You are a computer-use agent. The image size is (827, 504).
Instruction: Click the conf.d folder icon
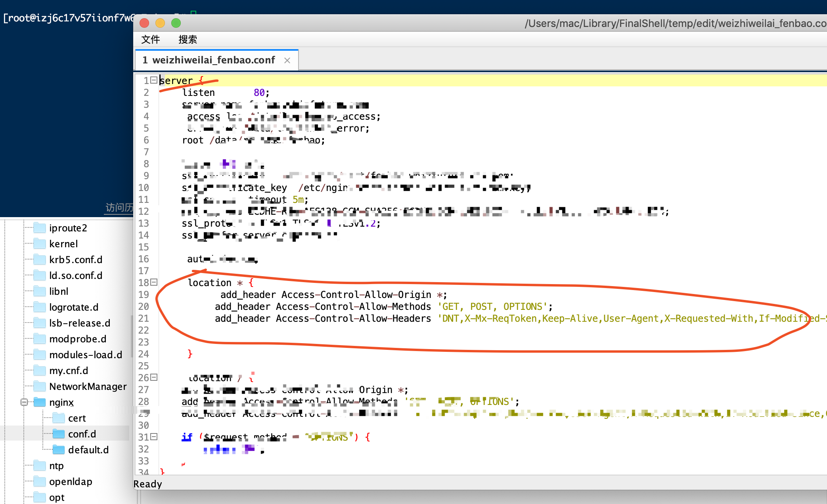click(x=59, y=434)
